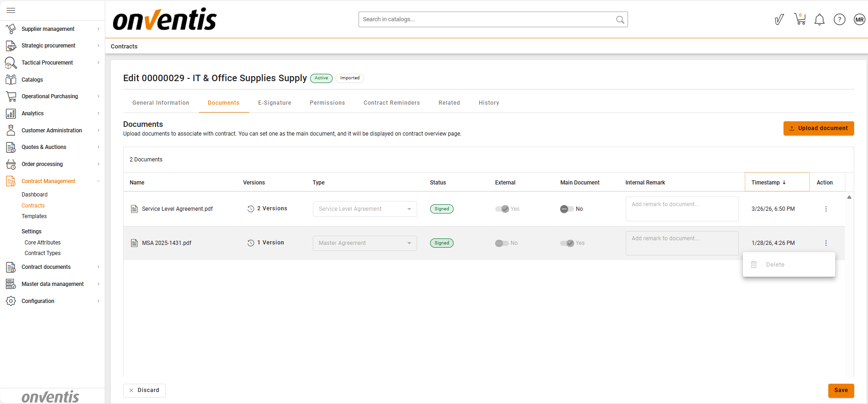Click the approvals checkmark icon in header

[x=779, y=19]
